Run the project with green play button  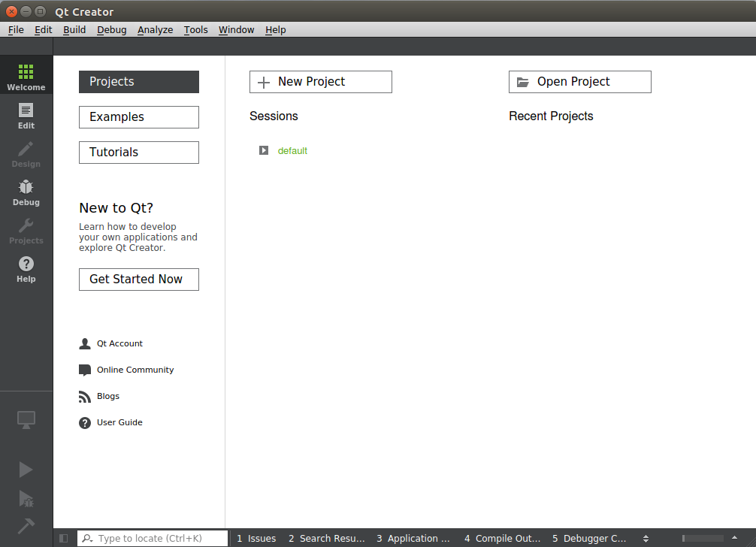pyautogui.click(x=26, y=470)
